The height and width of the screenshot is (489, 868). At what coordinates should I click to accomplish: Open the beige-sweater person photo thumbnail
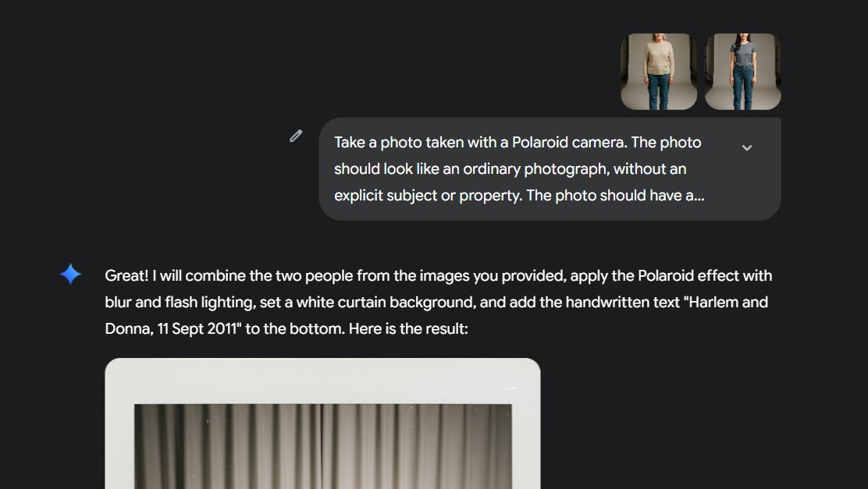[659, 71]
